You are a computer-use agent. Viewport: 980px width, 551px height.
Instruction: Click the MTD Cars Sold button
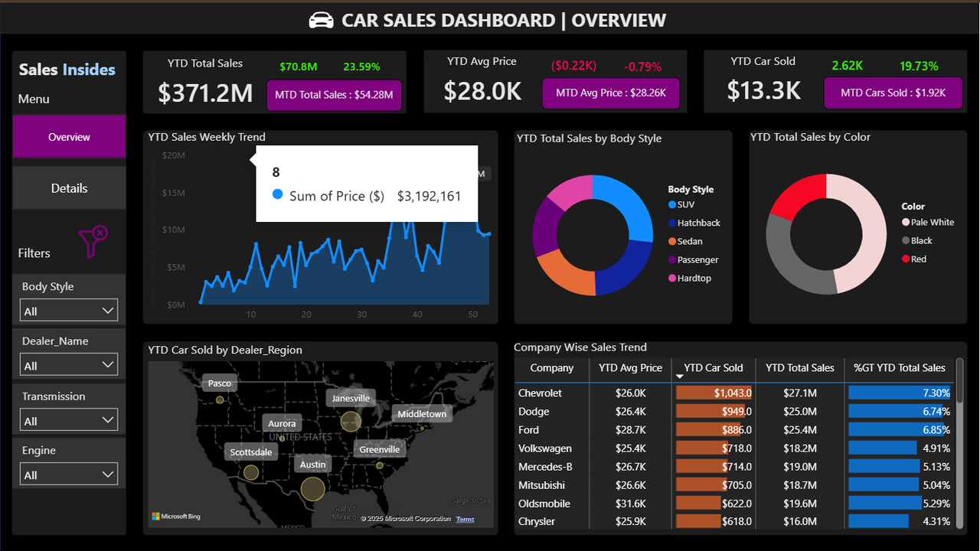coord(893,93)
